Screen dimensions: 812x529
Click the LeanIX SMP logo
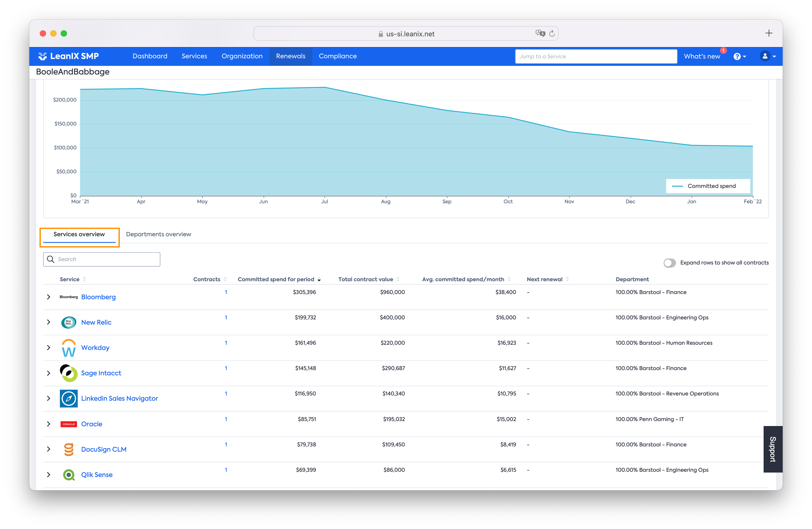tap(68, 56)
